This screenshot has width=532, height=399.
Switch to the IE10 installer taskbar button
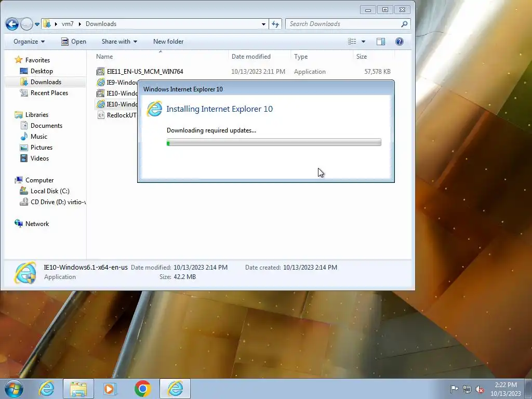tap(175, 389)
